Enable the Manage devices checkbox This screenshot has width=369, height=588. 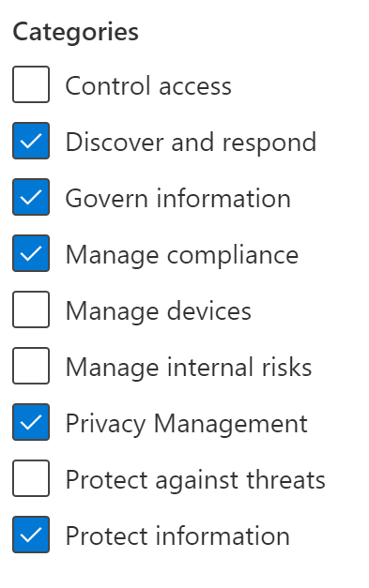pyautogui.click(x=31, y=309)
